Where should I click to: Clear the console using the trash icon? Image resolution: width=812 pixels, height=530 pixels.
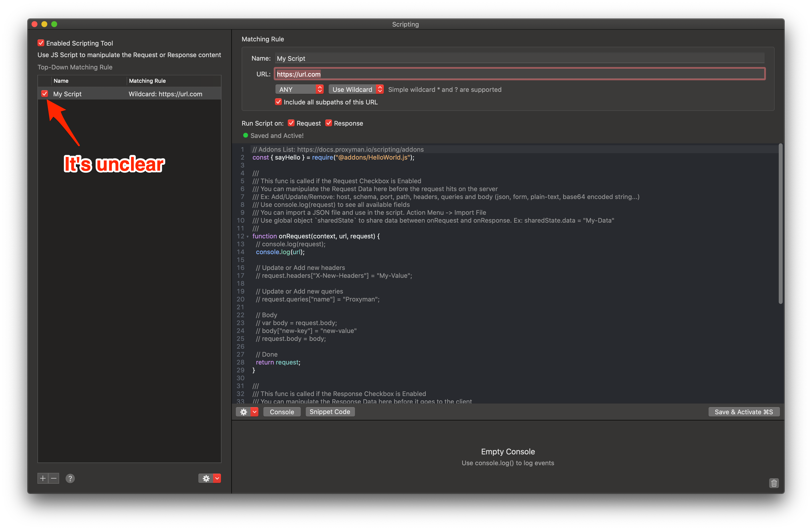[774, 483]
